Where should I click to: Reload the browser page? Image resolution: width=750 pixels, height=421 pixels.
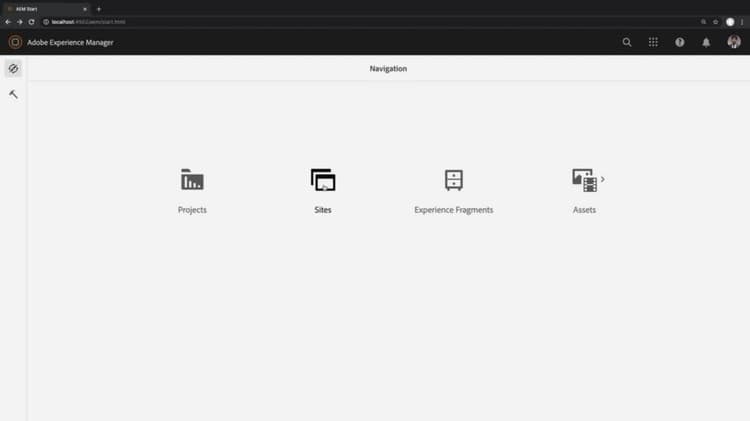32,22
